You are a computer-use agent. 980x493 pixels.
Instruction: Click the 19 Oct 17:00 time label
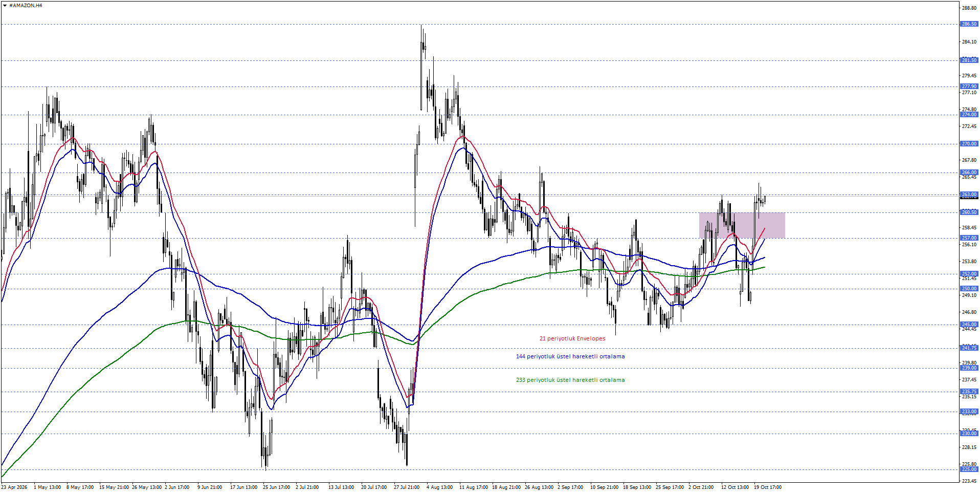coord(767,487)
